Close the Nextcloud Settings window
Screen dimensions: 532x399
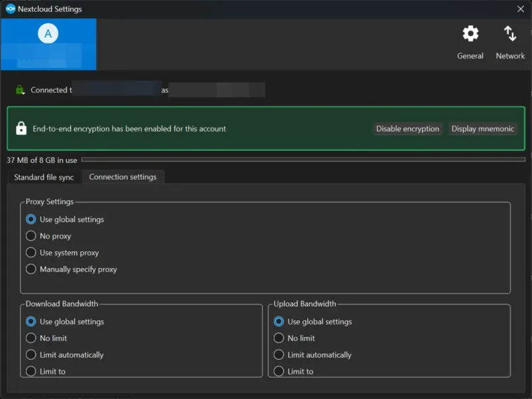click(x=521, y=9)
